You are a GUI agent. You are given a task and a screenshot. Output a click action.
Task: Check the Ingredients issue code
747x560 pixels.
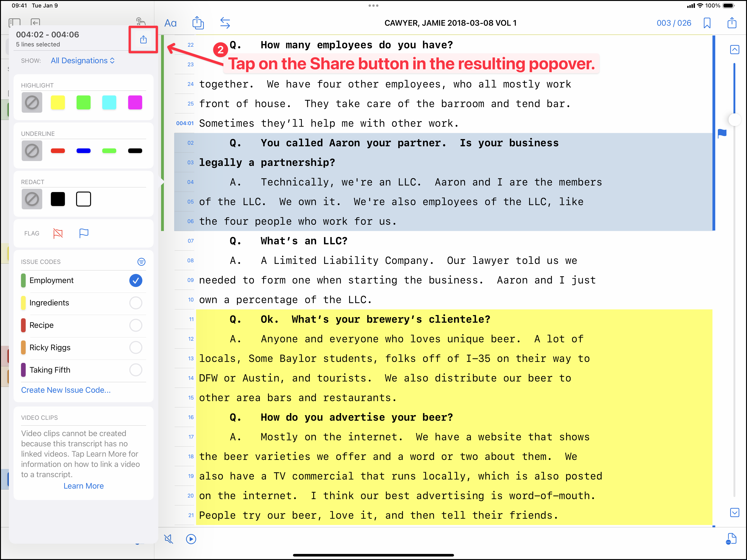(x=135, y=303)
